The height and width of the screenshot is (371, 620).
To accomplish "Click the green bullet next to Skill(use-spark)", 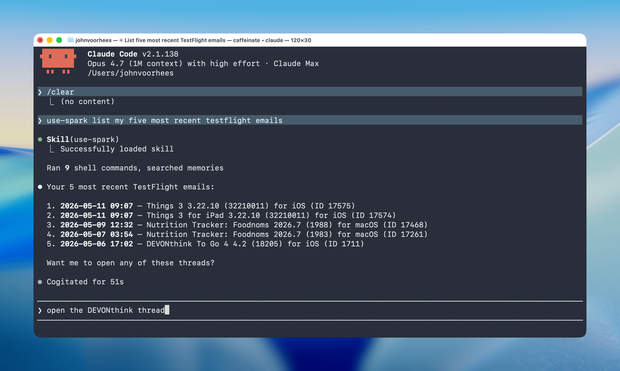I will pos(40,139).
